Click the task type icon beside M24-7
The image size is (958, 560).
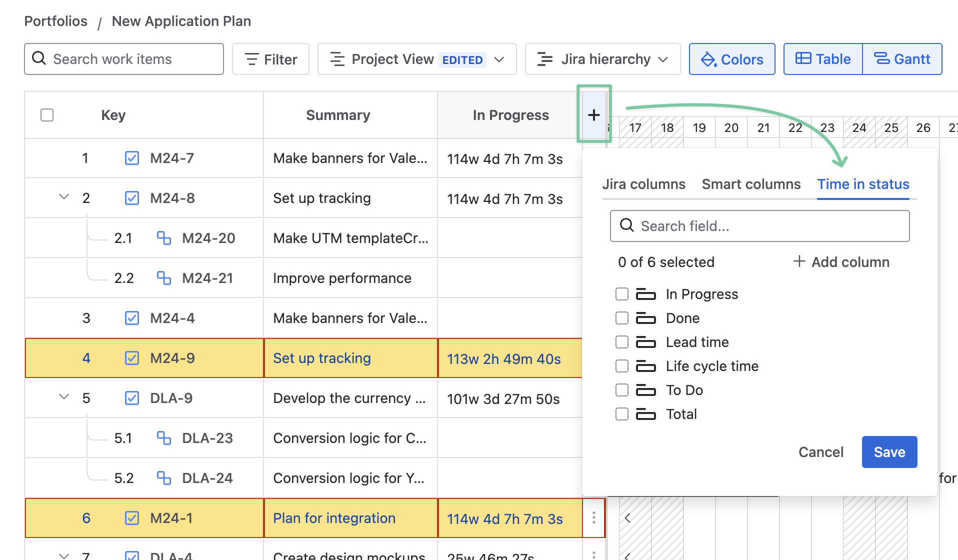[x=132, y=158]
